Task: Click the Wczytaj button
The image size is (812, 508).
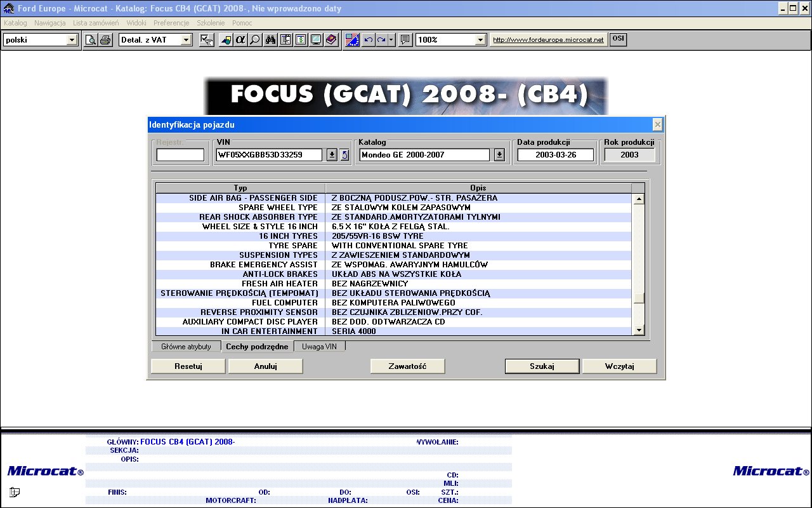Action: click(x=620, y=366)
